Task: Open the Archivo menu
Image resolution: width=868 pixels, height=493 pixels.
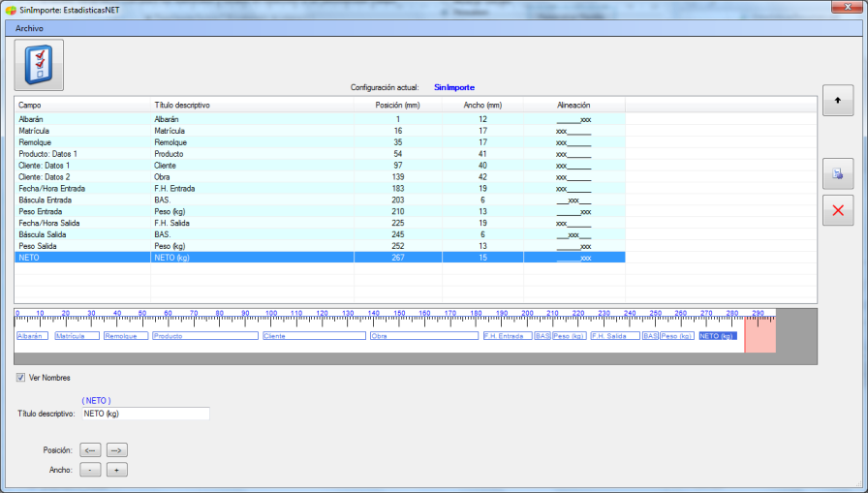Action: pyautogui.click(x=29, y=28)
